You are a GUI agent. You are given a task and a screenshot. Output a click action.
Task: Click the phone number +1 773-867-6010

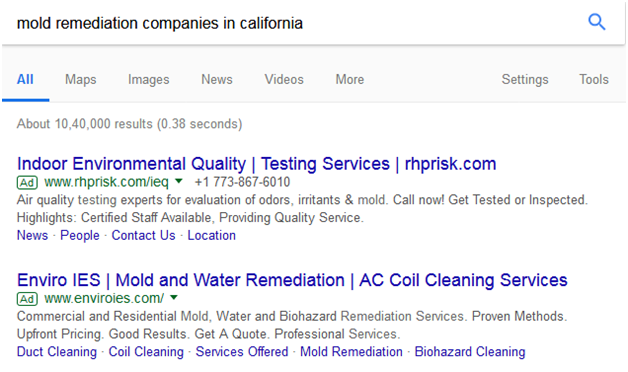click(x=242, y=182)
